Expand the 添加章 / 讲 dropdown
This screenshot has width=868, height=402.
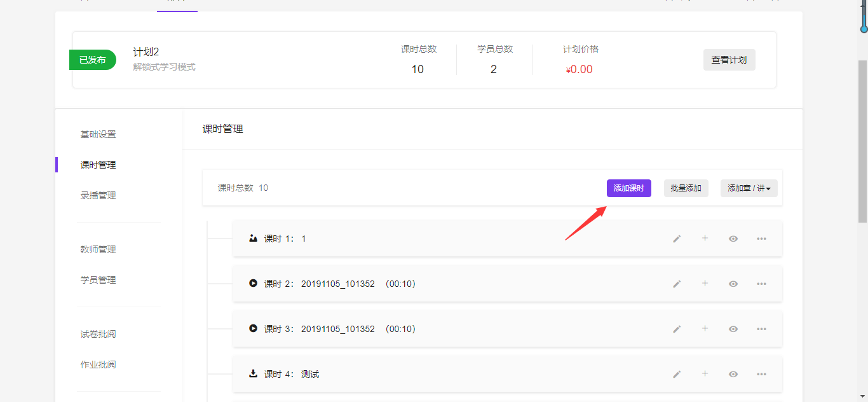point(749,188)
